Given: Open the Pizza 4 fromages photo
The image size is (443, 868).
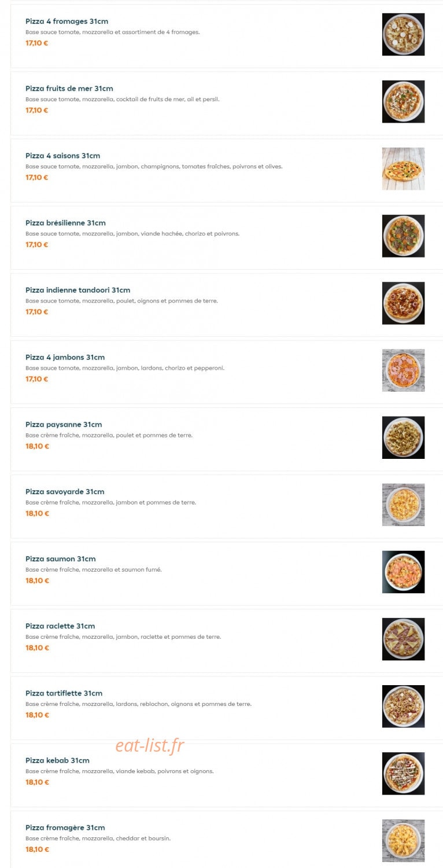Looking at the screenshot, I should 403,35.
